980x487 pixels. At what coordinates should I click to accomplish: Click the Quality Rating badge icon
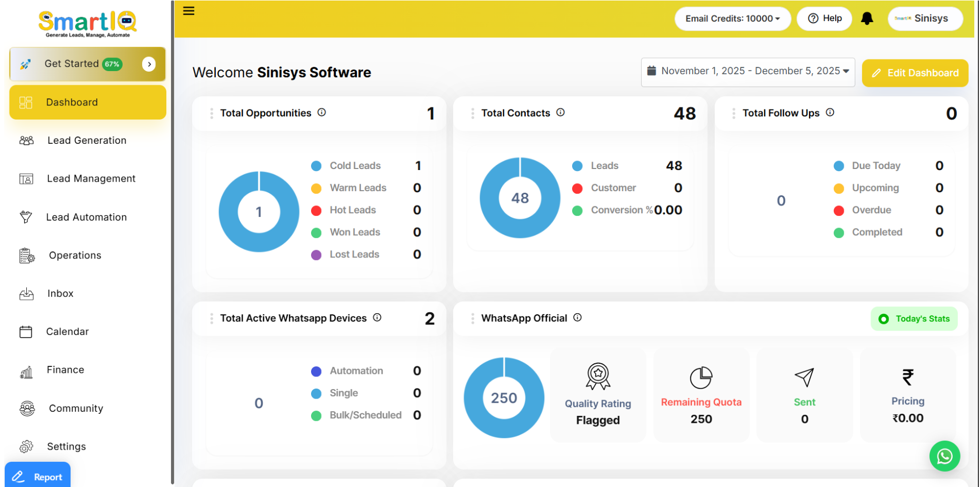click(x=598, y=376)
